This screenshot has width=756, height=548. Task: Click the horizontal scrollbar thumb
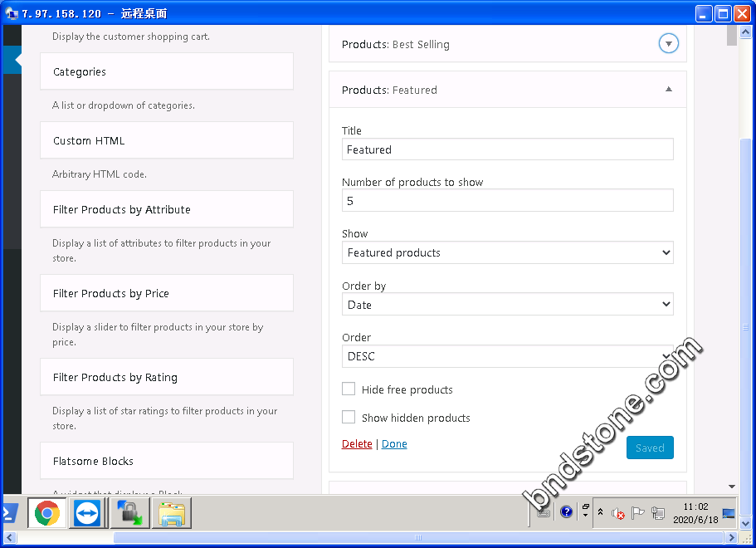coord(418,537)
